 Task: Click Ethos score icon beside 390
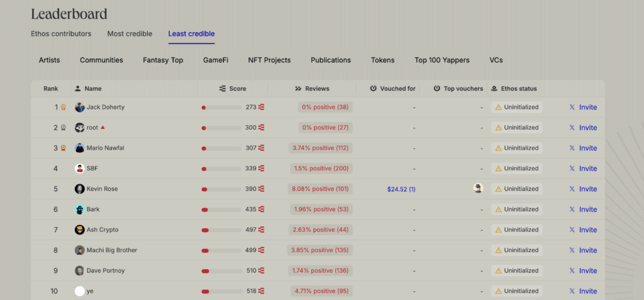point(261,189)
